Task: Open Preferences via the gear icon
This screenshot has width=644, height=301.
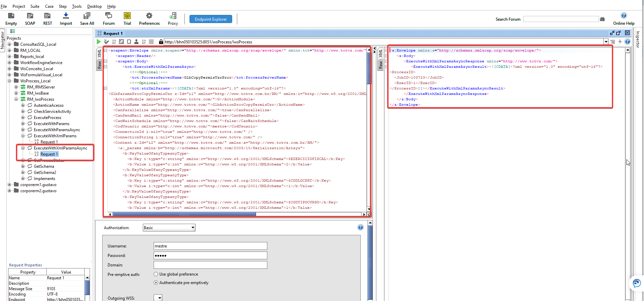Action: click(149, 16)
